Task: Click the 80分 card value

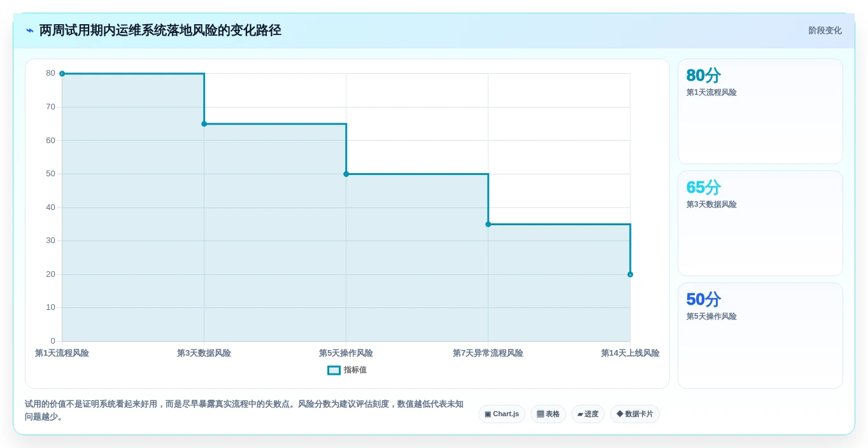Action: 704,76
